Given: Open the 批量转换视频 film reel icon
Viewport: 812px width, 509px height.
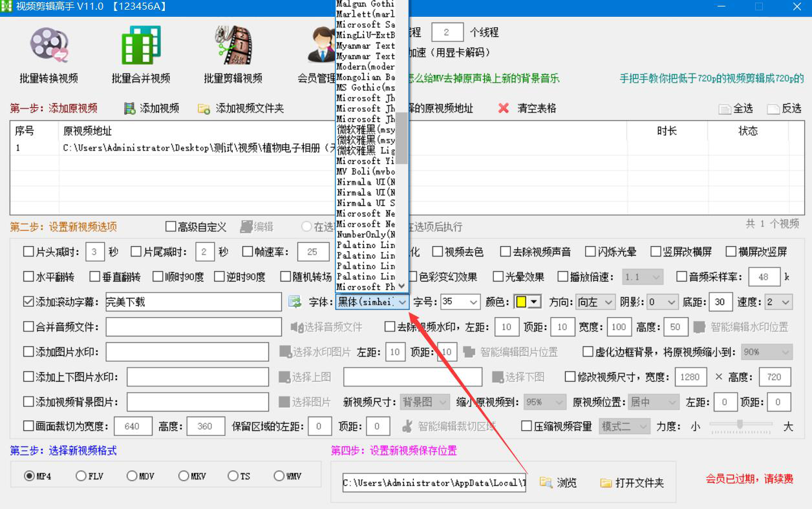Looking at the screenshot, I should pos(49,44).
